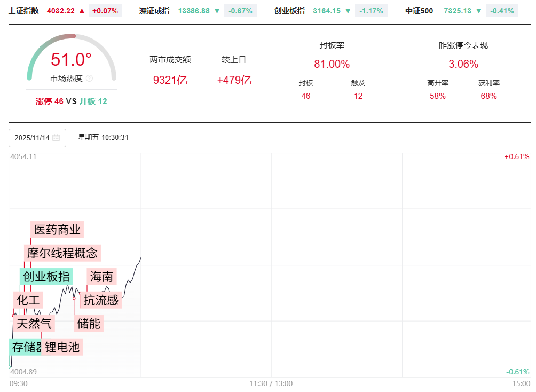Select the 摩尔线程概念 chart tag
The image size is (536, 392).
(62, 253)
